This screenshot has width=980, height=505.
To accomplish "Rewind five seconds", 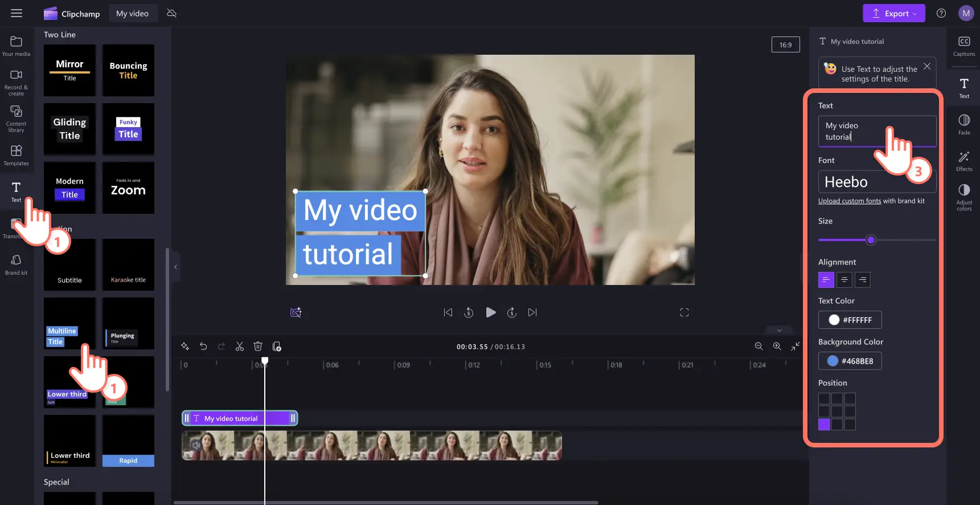I will click(469, 312).
